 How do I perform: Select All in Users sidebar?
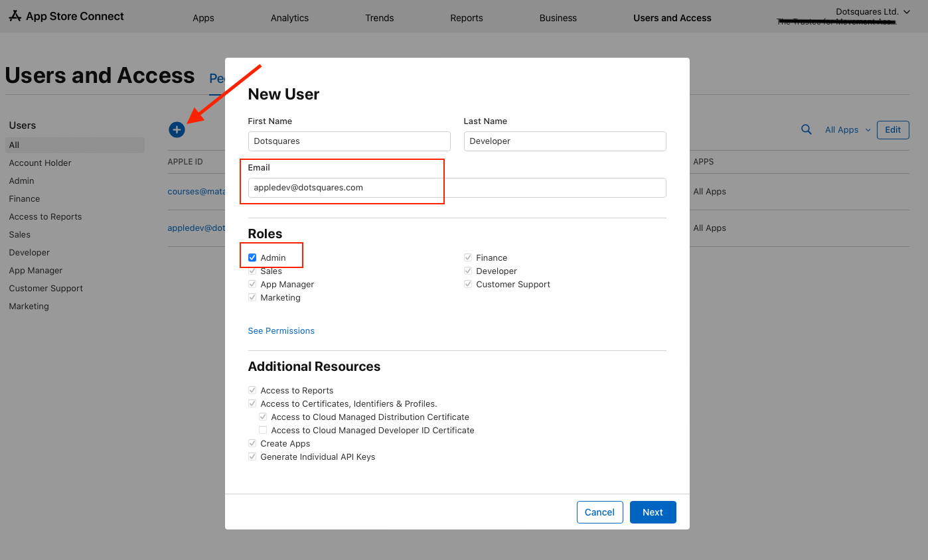pyautogui.click(x=75, y=145)
